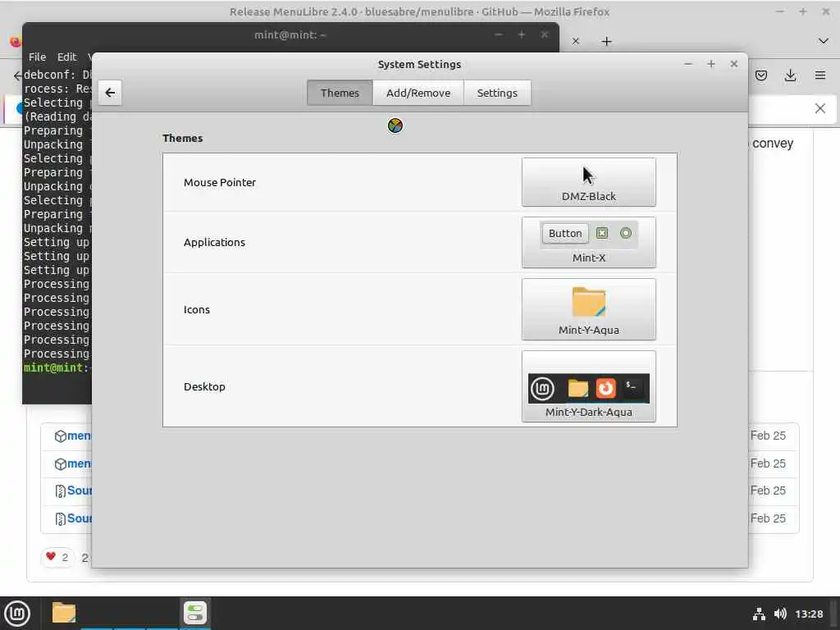
Task: Minimize the System Settings window
Action: (x=688, y=64)
